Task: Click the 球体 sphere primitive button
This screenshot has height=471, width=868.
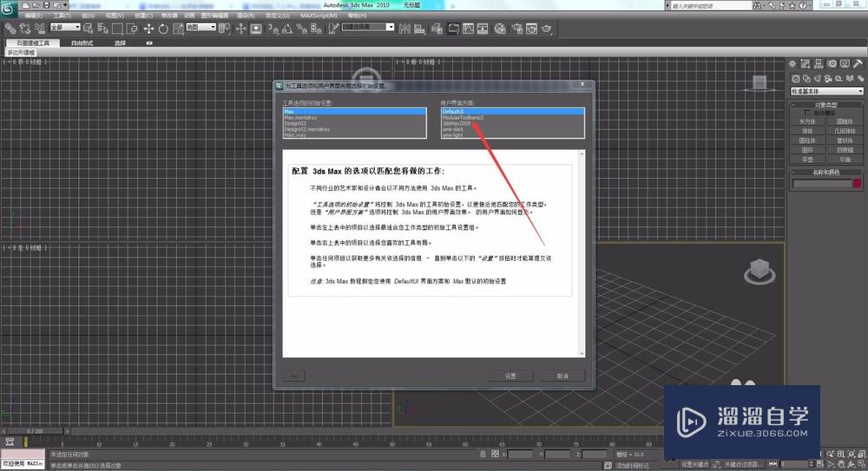Action: 807,131
